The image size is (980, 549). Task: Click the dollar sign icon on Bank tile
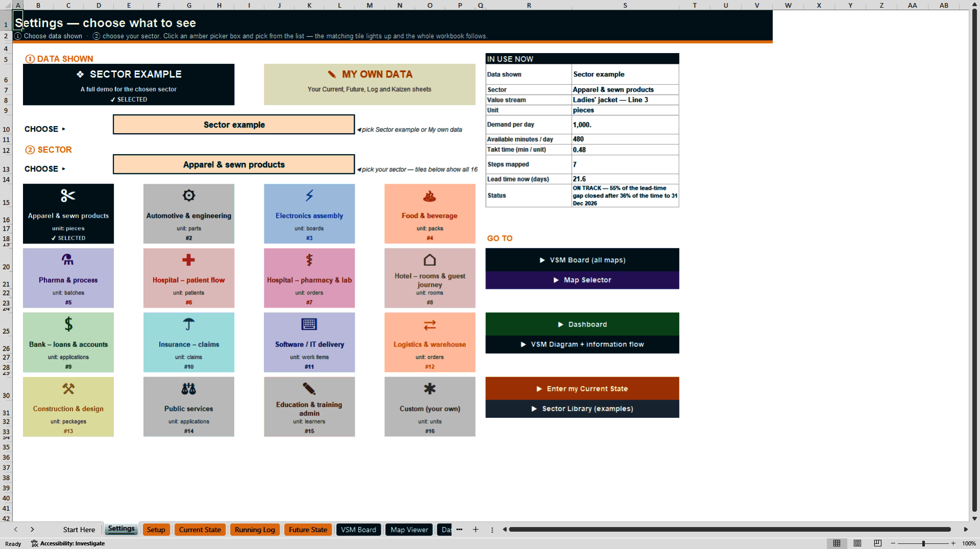pyautogui.click(x=68, y=324)
